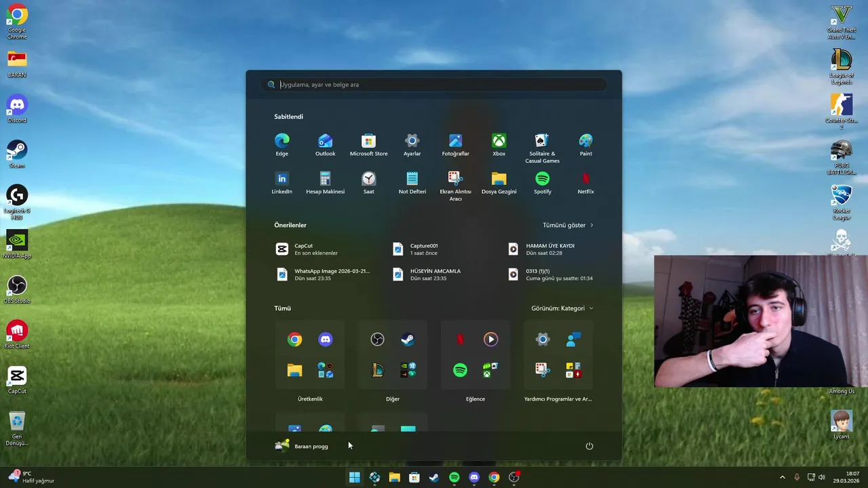868x488 pixels.
Task: Open the Start menu power button
Action: [x=589, y=446]
